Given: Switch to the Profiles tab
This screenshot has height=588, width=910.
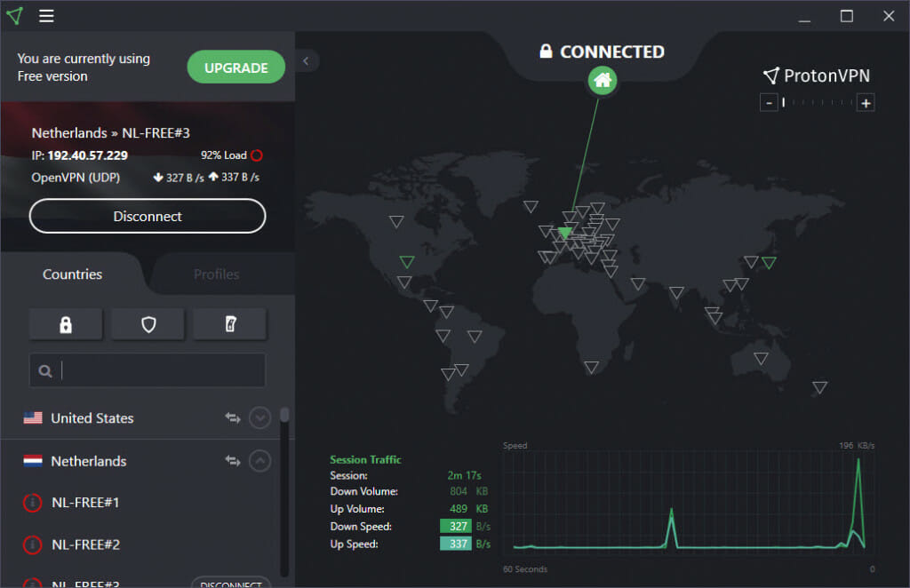Looking at the screenshot, I should pos(217,274).
